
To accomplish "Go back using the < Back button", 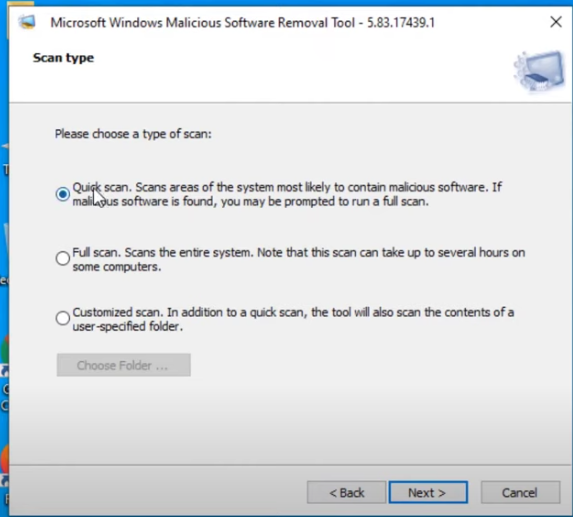I will [x=346, y=493].
